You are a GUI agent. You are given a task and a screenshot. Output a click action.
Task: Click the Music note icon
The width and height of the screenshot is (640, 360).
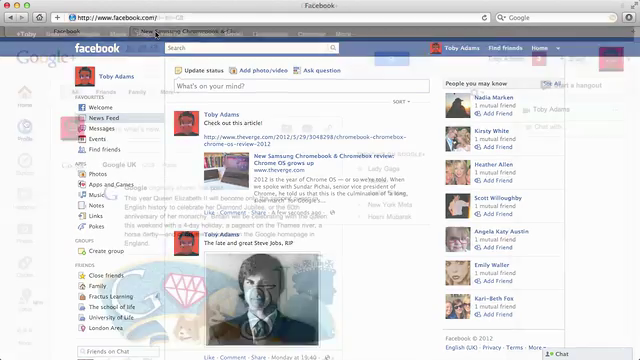(x=82, y=195)
